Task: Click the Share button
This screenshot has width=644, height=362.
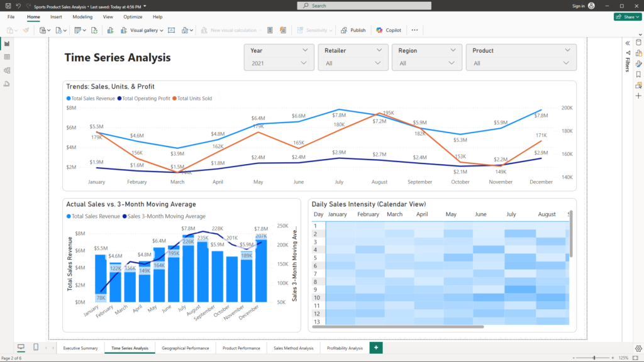Action: pyautogui.click(x=627, y=17)
